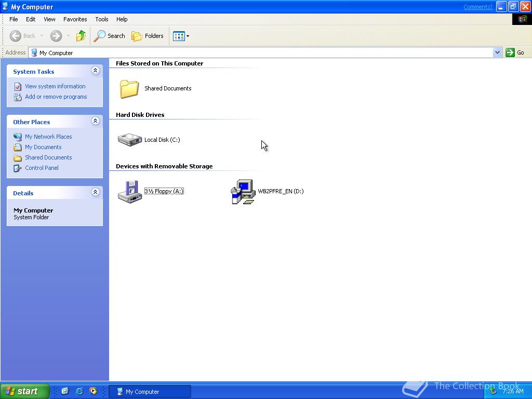Open the Edit menu

(31, 19)
